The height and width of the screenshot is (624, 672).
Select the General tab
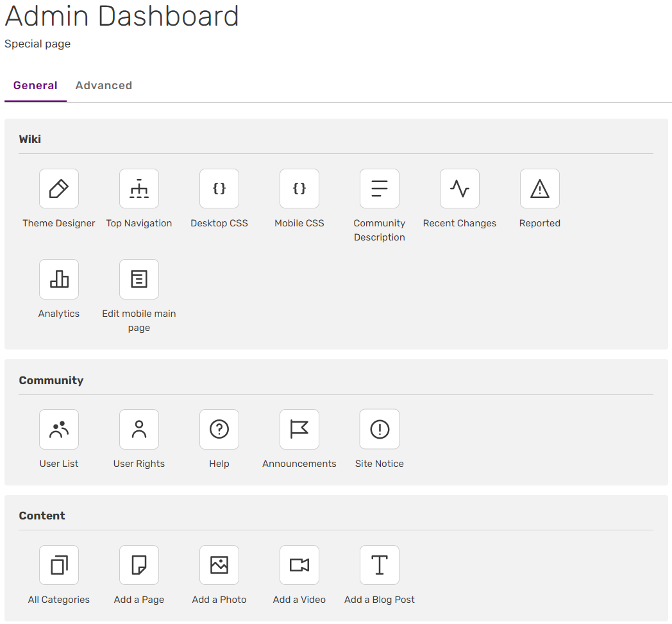(35, 85)
